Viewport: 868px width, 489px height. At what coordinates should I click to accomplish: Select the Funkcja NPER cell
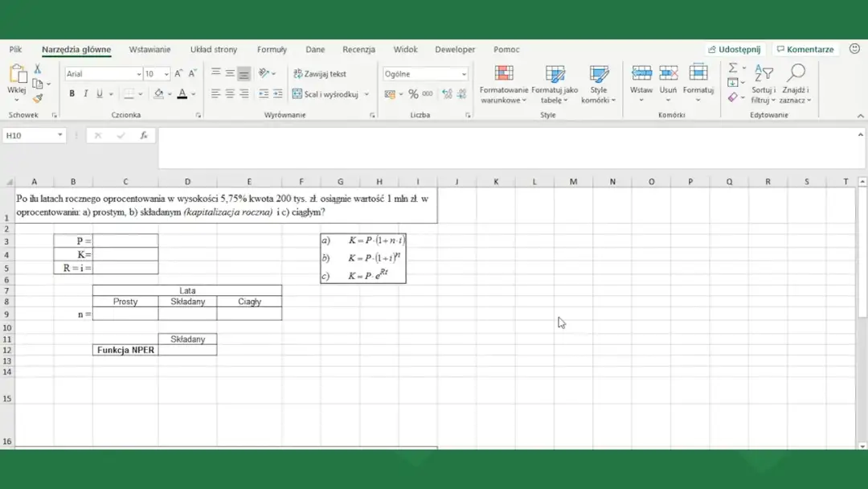[125, 350]
